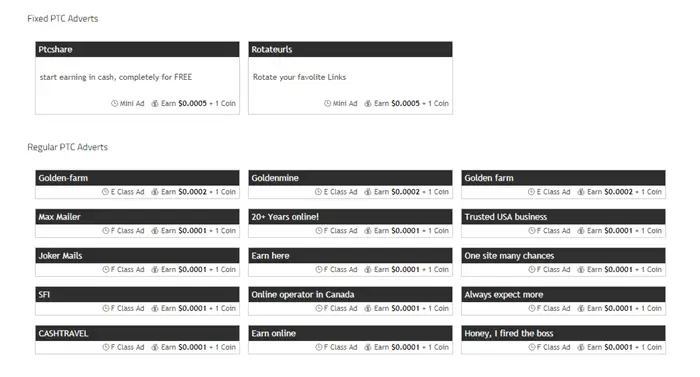Screen dimensions: 700x377
Task: Click 'F Class Ad' label under Earn online
Action: pyautogui.click(x=340, y=347)
